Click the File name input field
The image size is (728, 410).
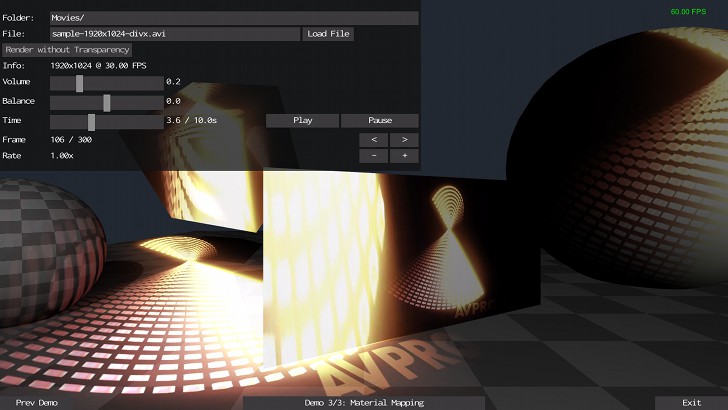175,34
